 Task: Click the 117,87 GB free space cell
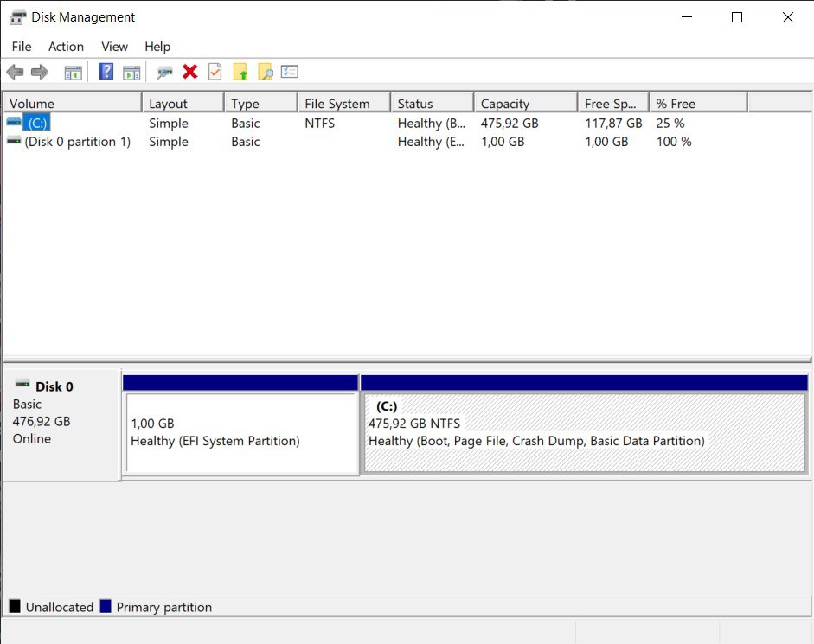pyautogui.click(x=613, y=123)
